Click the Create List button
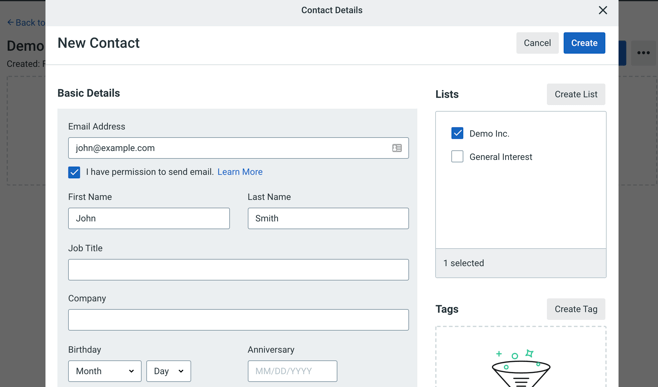The image size is (658, 387). point(576,94)
